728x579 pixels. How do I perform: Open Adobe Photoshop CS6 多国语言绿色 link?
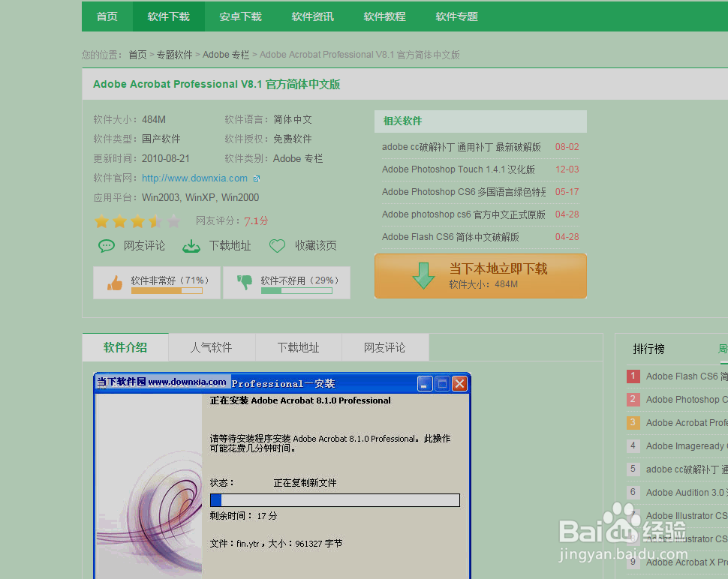pyautogui.click(x=464, y=191)
